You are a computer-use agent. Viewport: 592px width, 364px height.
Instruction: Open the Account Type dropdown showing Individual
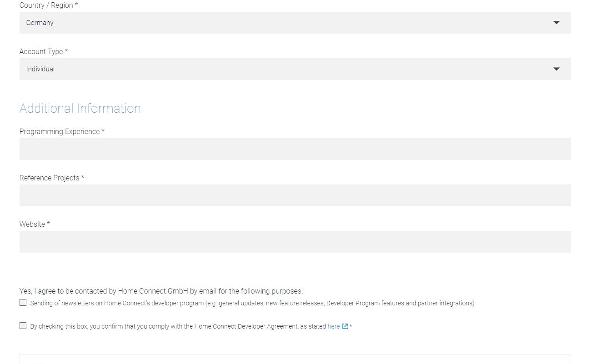295,69
